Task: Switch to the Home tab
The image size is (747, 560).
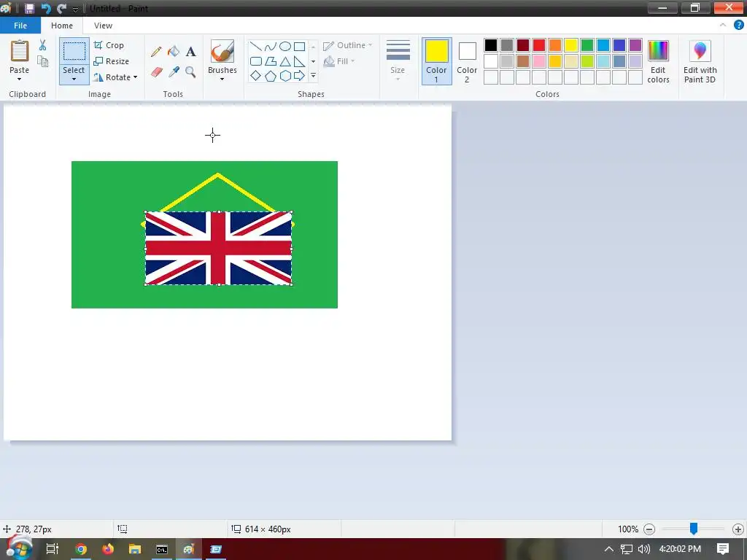Action: click(x=62, y=26)
